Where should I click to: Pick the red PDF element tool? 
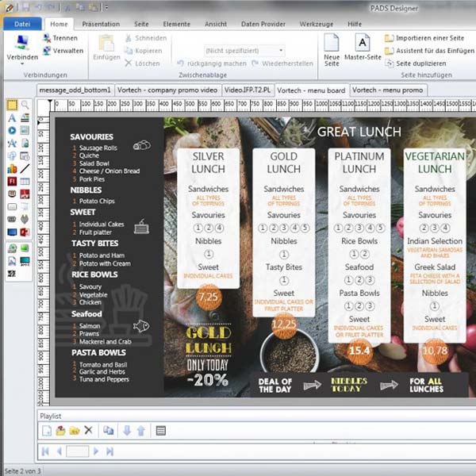tap(25, 194)
